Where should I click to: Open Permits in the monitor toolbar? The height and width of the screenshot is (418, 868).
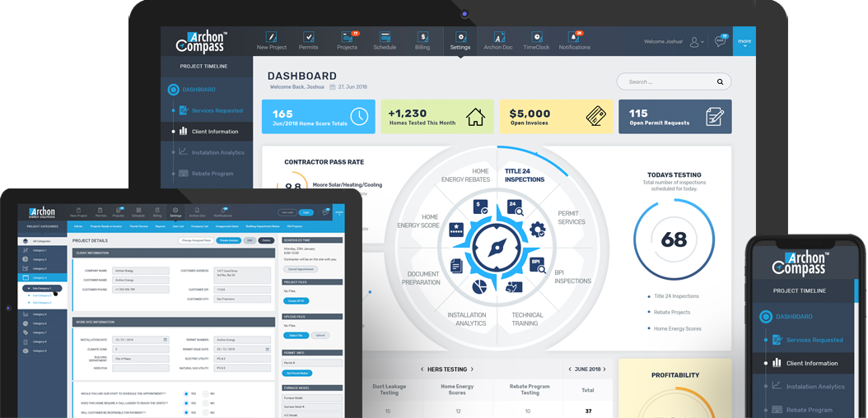[308, 41]
